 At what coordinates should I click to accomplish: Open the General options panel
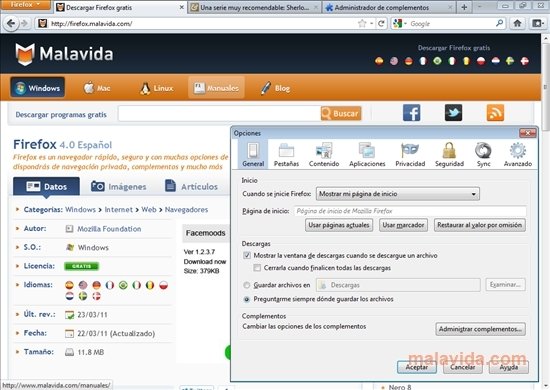point(253,154)
